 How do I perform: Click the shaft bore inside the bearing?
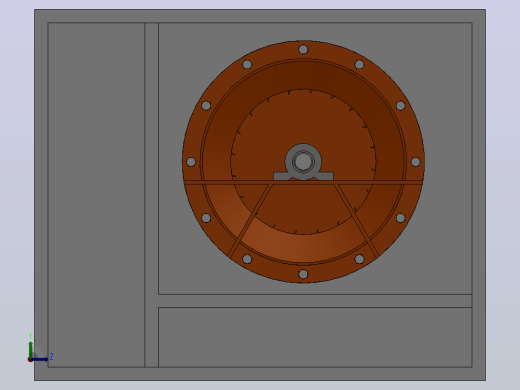pos(303,161)
